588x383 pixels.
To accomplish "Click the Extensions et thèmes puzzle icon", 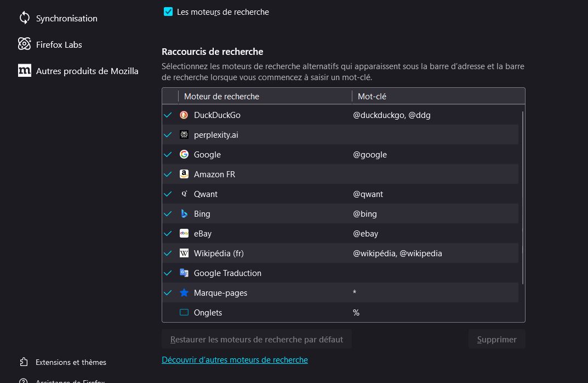I will [x=24, y=362].
